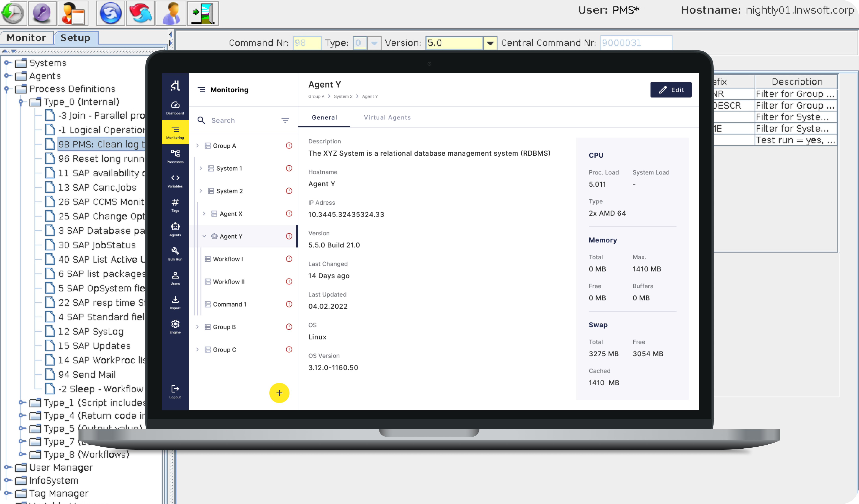Click the red-blue arrows icon in legacy toolbar
This screenshot has height=504, width=859.
(140, 13)
